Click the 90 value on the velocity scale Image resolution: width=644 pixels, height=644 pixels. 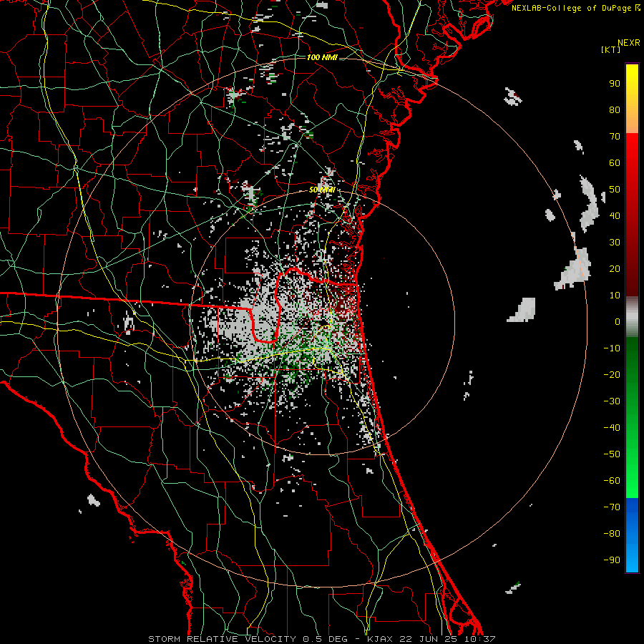615,84
